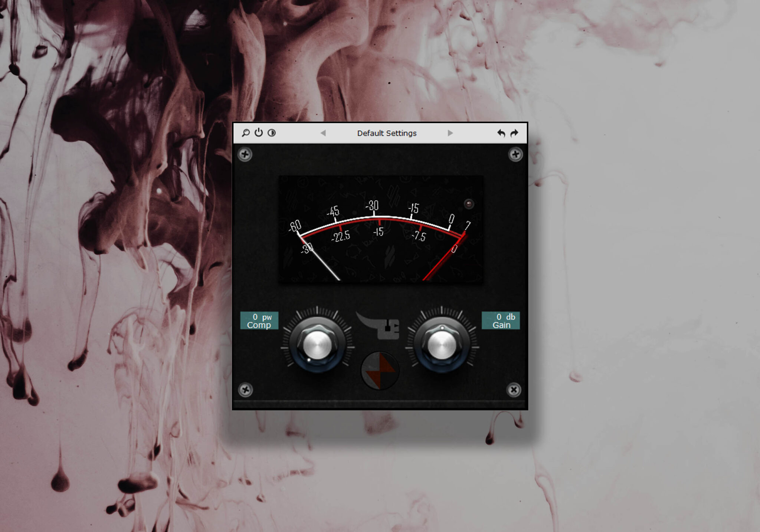The height and width of the screenshot is (532, 760).
Task: Click the small LED indicator on meter
Action: (469, 204)
